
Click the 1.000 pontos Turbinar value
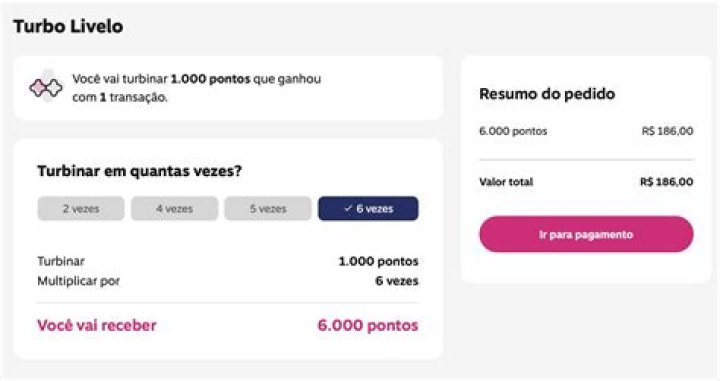(x=378, y=261)
